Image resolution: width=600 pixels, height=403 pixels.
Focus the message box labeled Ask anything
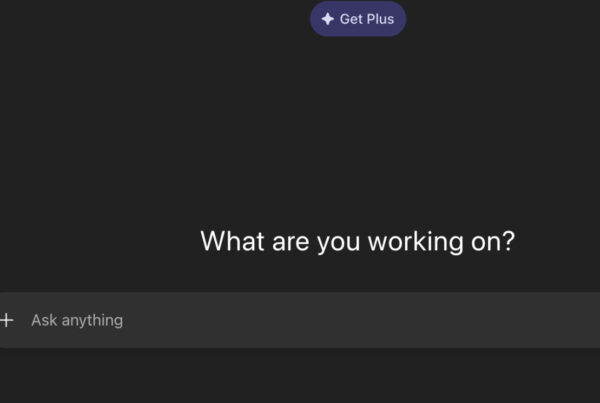(x=300, y=320)
